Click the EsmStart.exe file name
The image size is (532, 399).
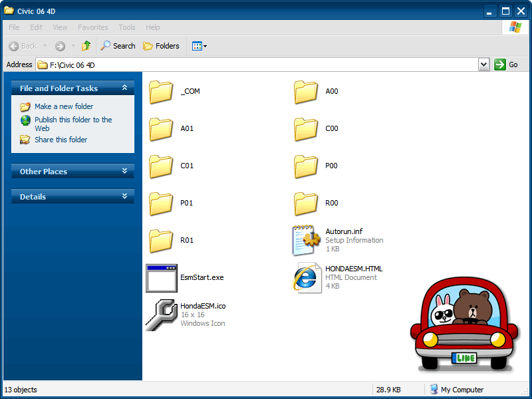tap(202, 277)
